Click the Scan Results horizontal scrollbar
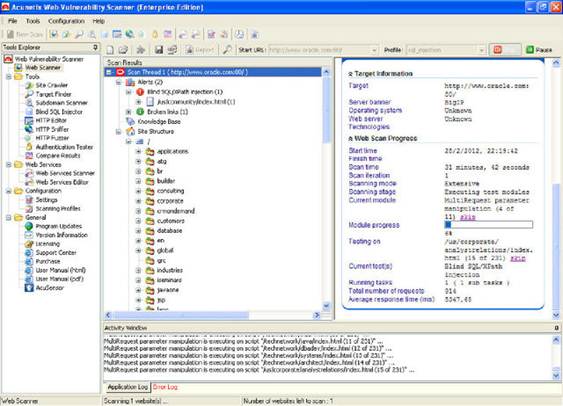563x406 pixels. [213, 315]
